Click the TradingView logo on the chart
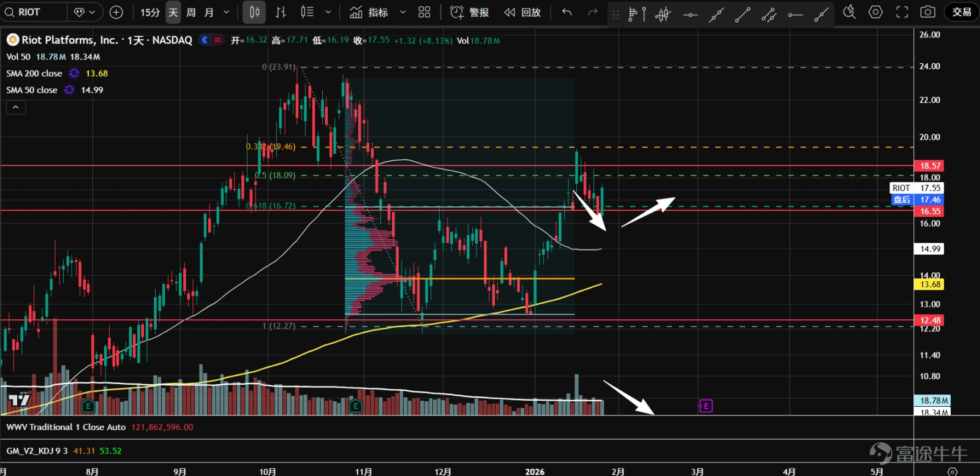The height and width of the screenshot is (476, 980). [19, 401]
